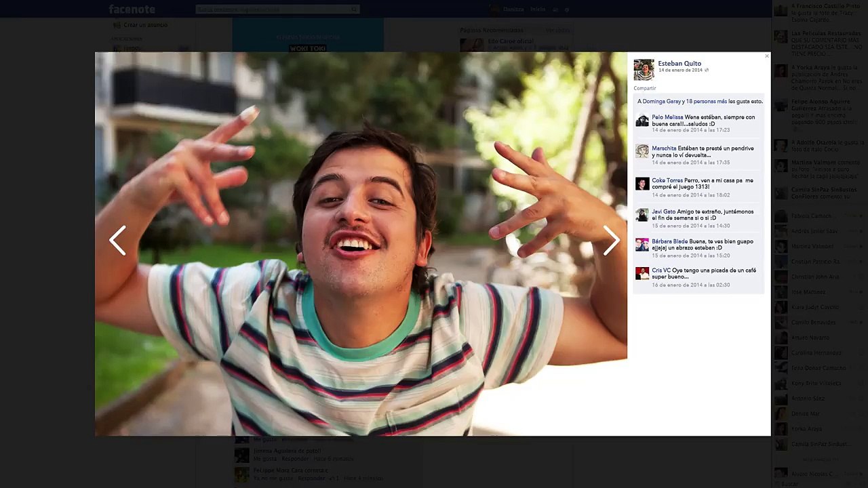868x488 pixels.
Task: Click the search magnifier icon in header
Action: pyautogui.click(x=354, y=9)
